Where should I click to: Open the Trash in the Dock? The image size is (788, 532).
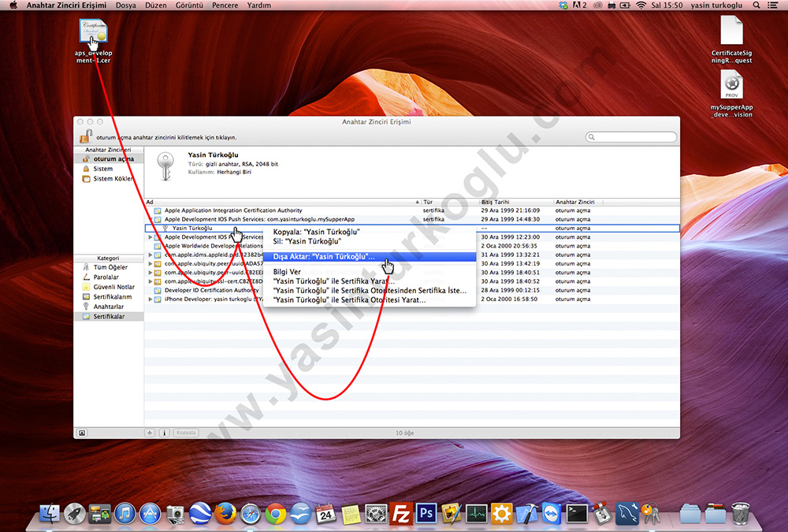click(740, 513)
